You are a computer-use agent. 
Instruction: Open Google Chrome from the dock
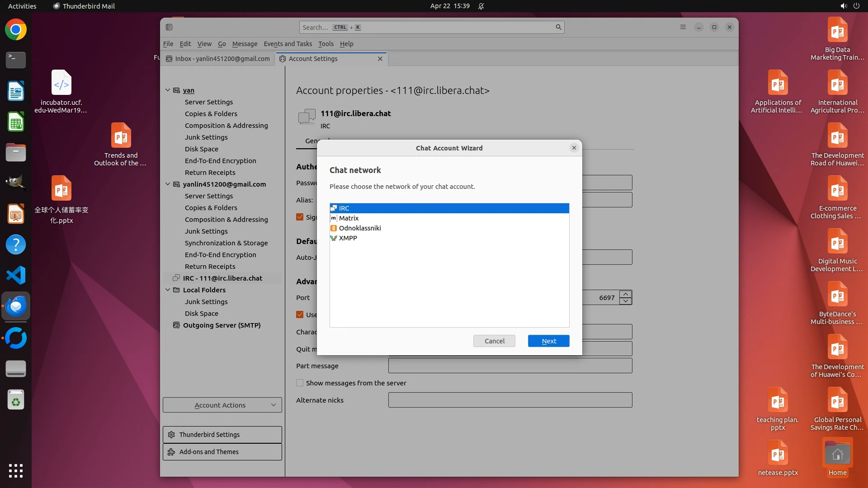16,30
